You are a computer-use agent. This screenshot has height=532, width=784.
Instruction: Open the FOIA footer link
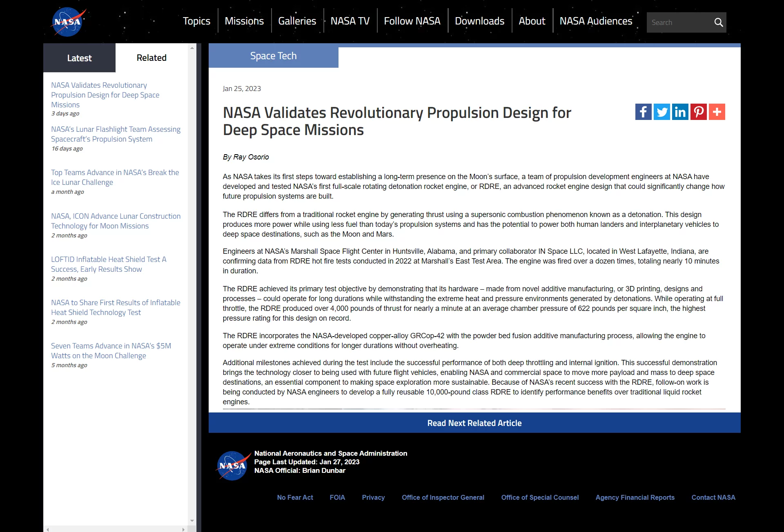tap(337, 497)
